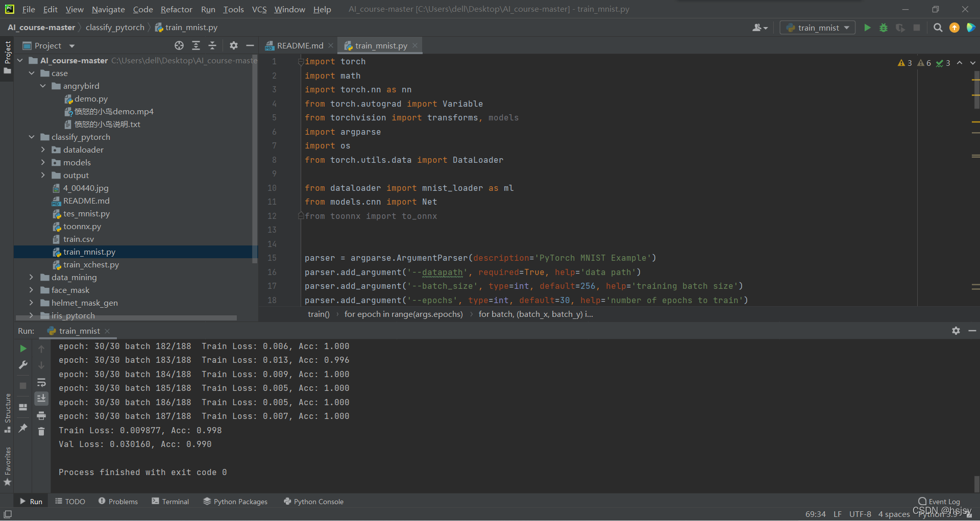Image resolution: width=980 pixels, height=521 pixels.
Task: Clear all run output trash icon
Action: [x=41, y=432]
